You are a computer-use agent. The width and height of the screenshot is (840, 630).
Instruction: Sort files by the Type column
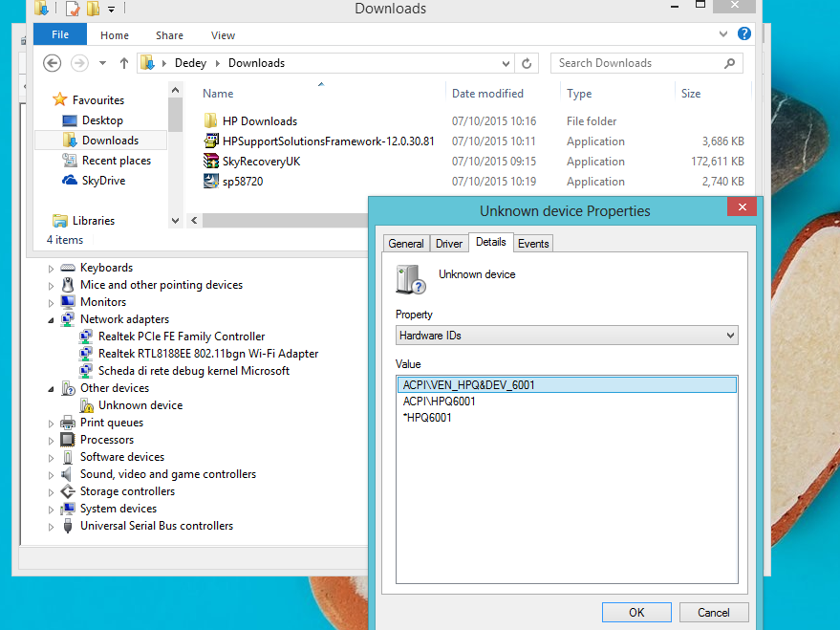pyautogui.click(x=579, y=94)
